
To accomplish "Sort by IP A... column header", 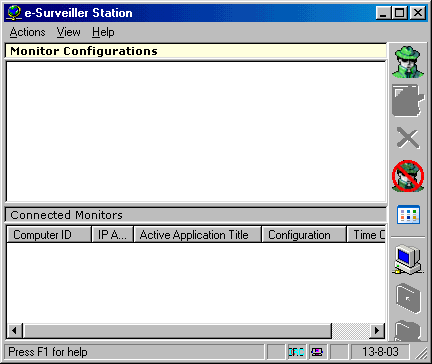I will [x=113, y=235].
